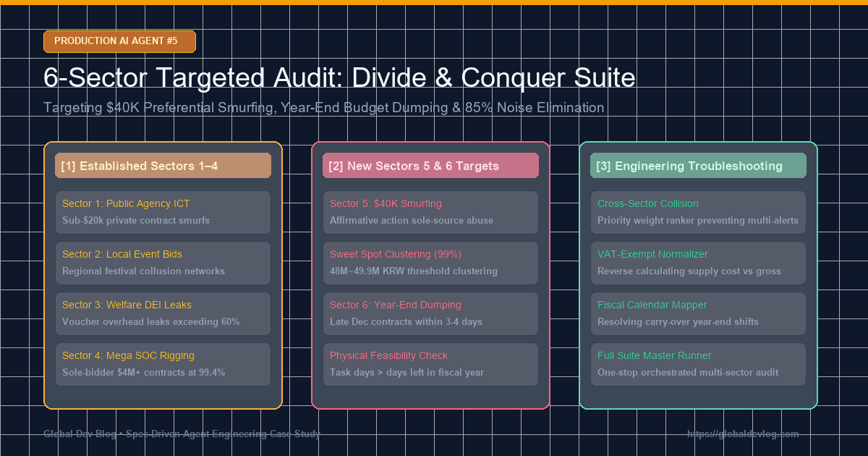Click 'One-stop orchestrated multi-sector audit' text
Viewport: 868px width, 456px height.
point(688,372)
